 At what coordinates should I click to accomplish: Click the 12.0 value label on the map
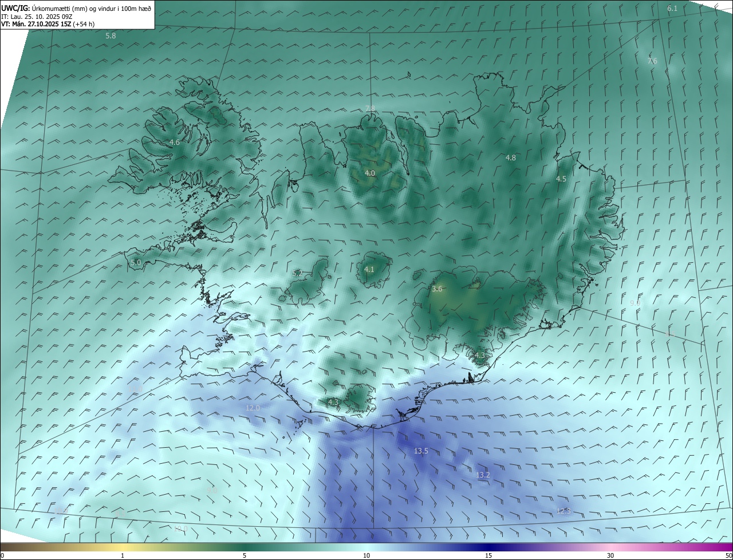pyautogui.click(x=253, y=408)
